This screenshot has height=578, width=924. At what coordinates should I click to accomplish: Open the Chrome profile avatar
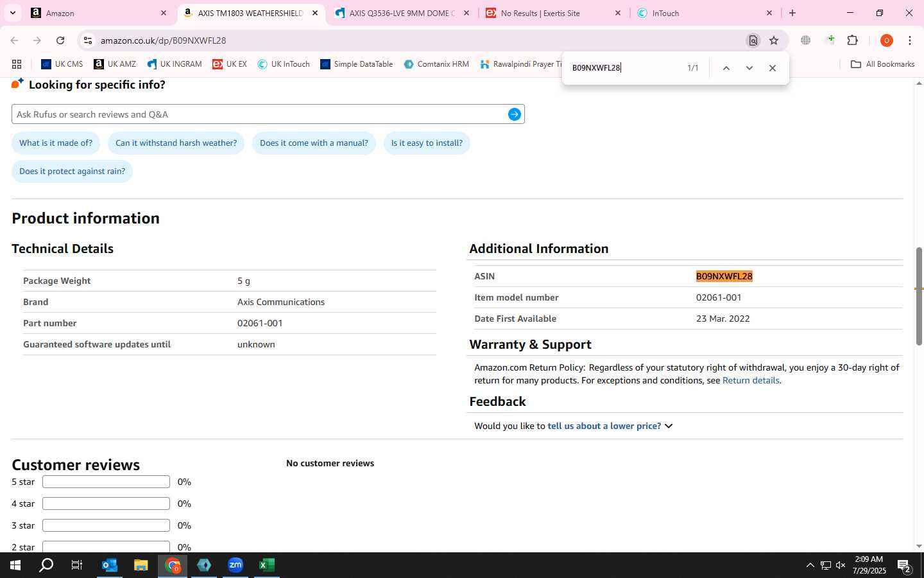point(887,40)
